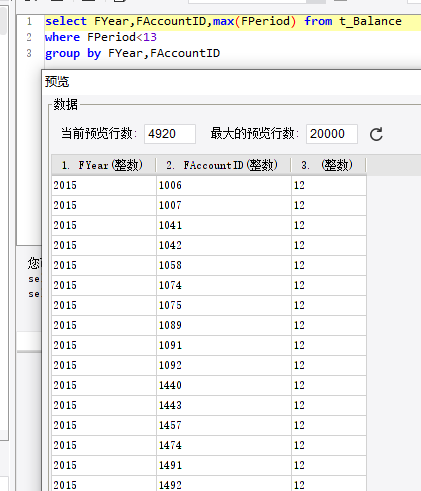
Task: Click the refresh preview rows icon
Action: tap(376, 134)
